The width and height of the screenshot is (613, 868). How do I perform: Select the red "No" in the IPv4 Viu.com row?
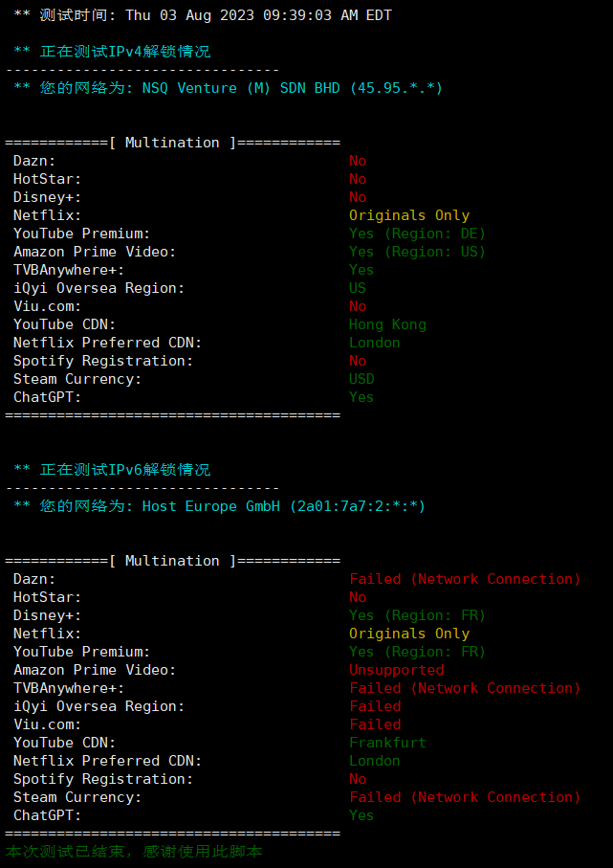coord(358,306)
